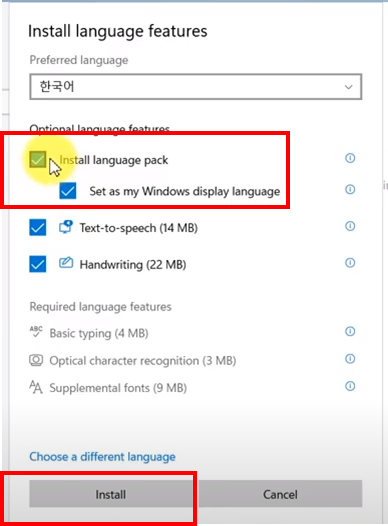Click the Basic typing ABC icon
This screenshot has width=388, height=526.
[36, 331]
